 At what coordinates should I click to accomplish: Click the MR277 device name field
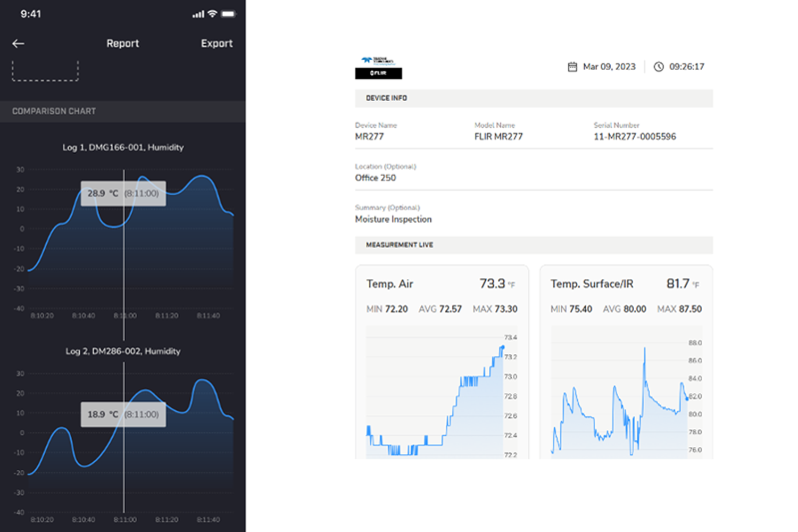[x=369, y=137]
